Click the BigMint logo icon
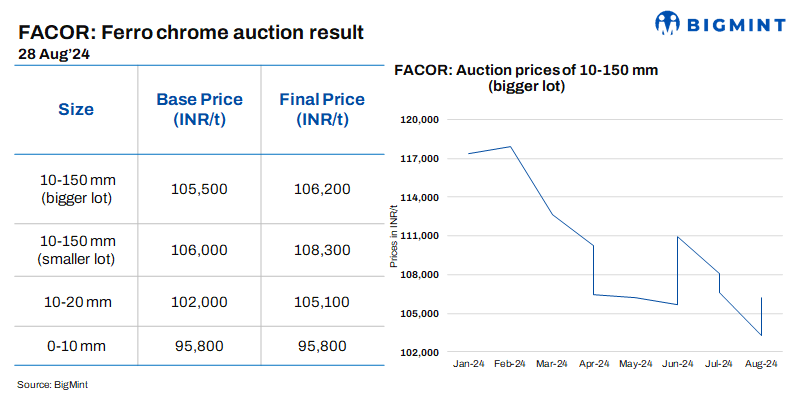This screenshot has height=401, width=804. 667,23
